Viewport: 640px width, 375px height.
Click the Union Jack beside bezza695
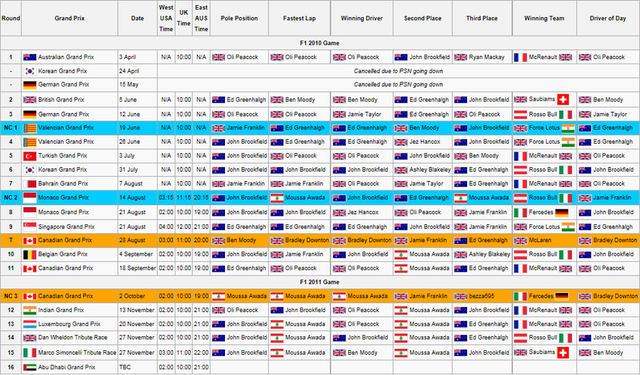pos(461,296)
